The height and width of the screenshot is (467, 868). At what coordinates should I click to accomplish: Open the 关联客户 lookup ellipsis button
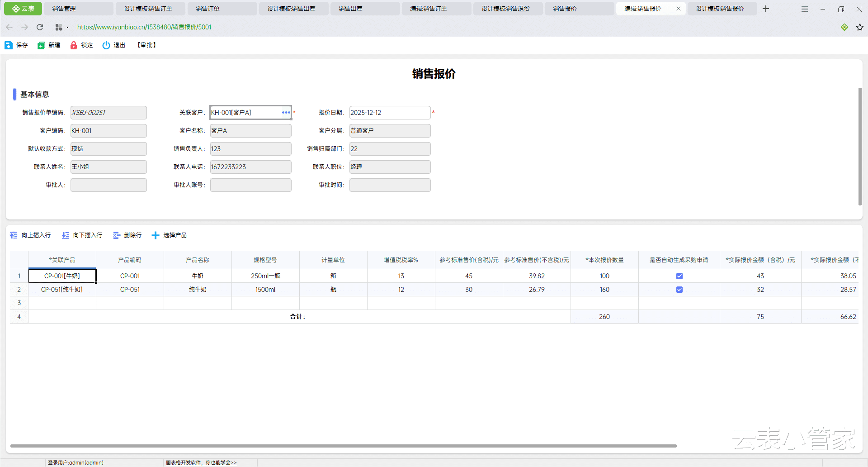pyautogui.click(x=286, y=113)
